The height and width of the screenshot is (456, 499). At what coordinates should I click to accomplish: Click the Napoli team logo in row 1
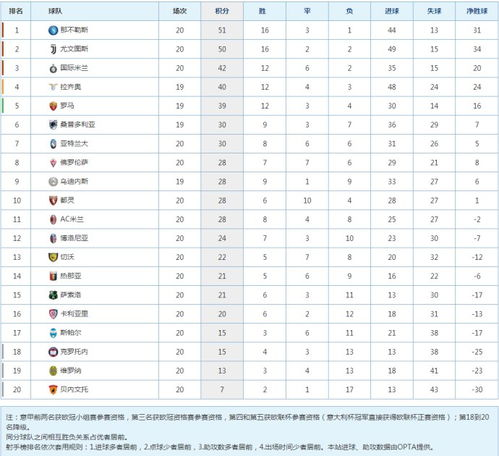coord(53,30)
